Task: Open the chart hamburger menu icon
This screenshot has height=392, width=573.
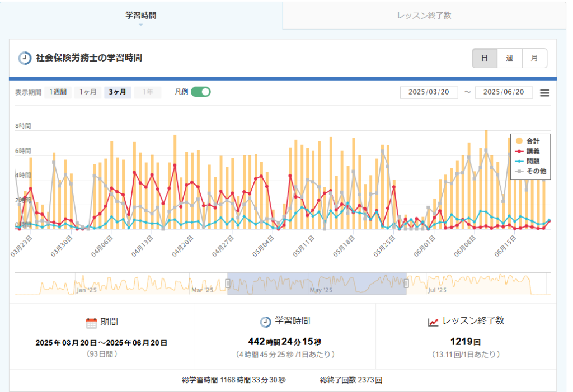Action: (544, 93)
